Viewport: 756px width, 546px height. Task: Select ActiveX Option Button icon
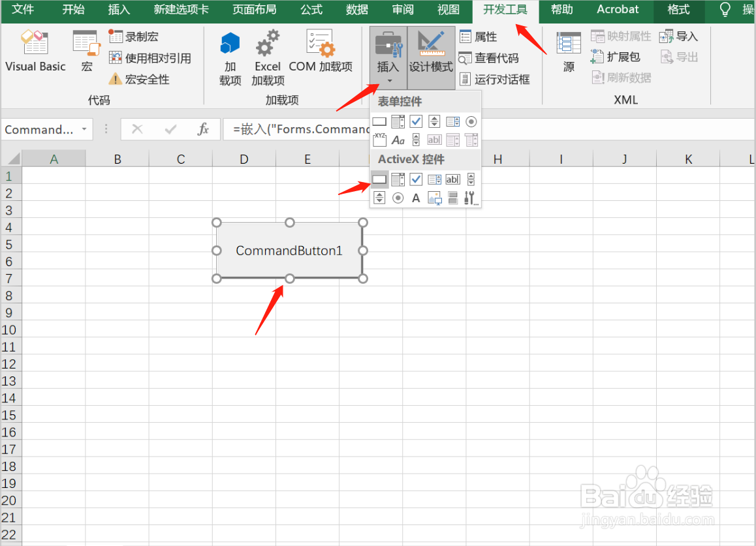point(398,198)
